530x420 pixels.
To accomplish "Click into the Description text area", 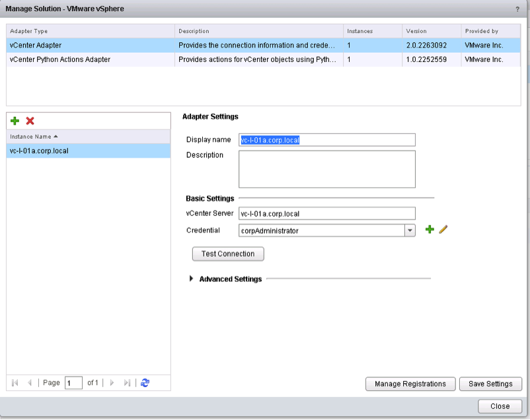I will [326, 169].
